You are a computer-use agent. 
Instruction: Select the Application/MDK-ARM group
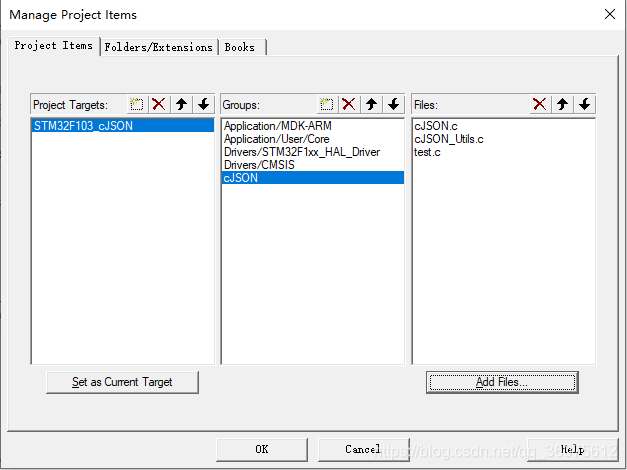coord(312,126)
